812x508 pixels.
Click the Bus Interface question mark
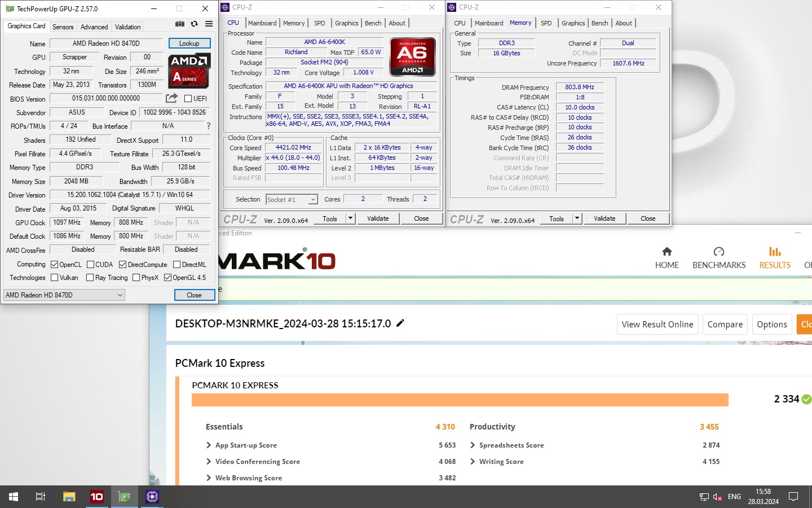209,126
